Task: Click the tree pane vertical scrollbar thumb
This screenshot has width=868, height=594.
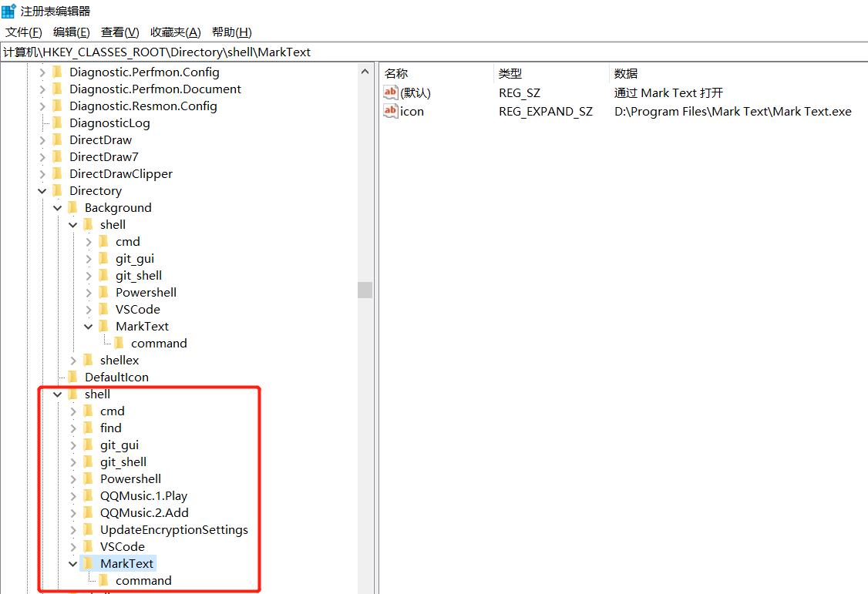Action: coord(365,290)
